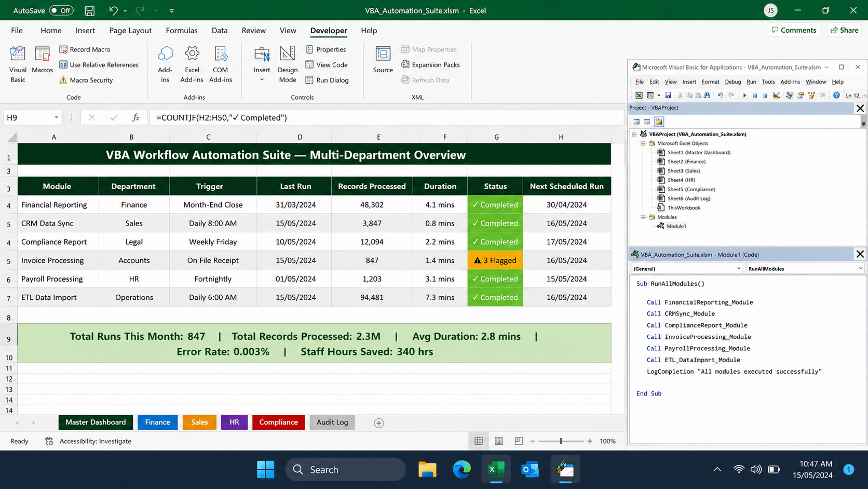This screenshot has width=868, height=489.
Task: Open VBA Help question mark icon
Action: click(836, 95)
